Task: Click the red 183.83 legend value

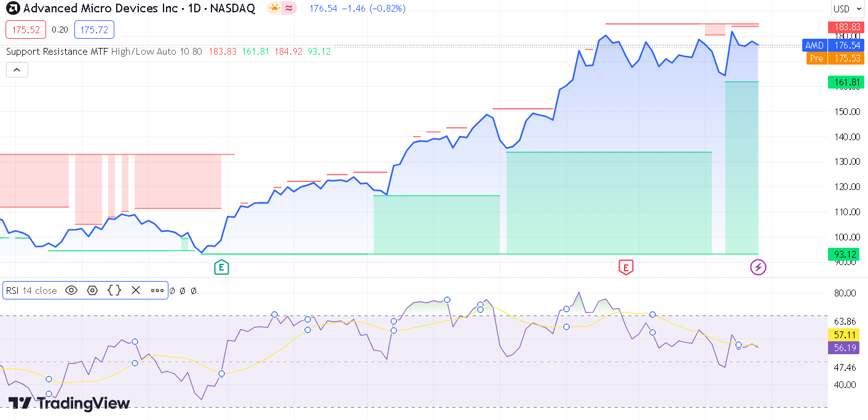Action: pyautogui.click(x=223, y=52)
